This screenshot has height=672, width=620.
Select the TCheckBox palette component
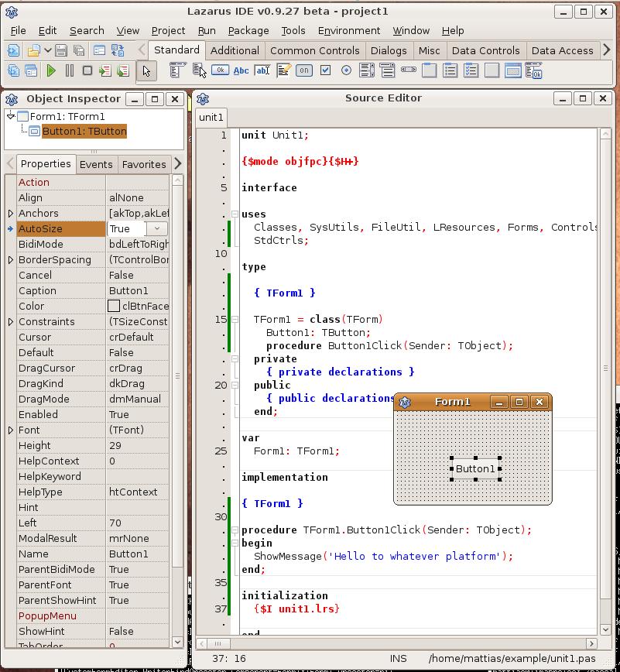[325, 70]
